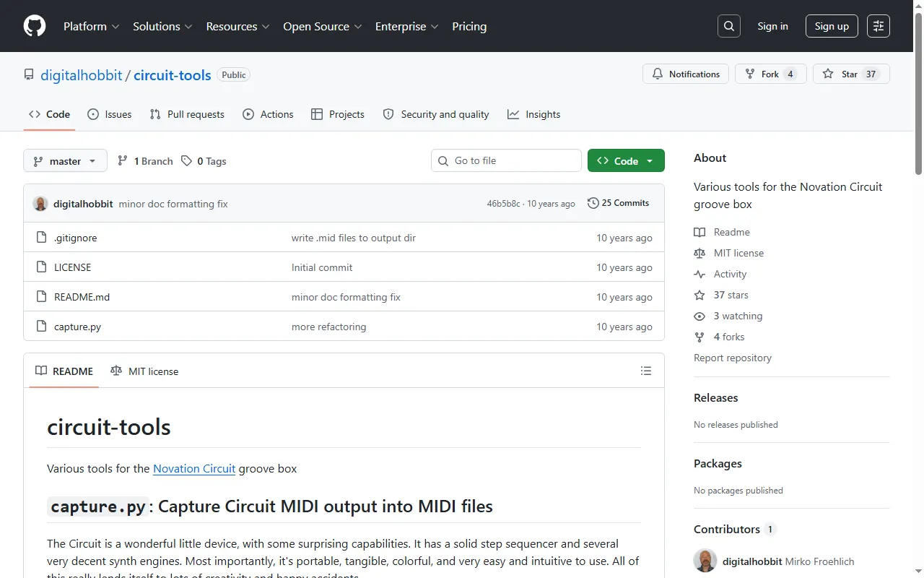Expand the Solutions menu
This screenshot has width=924, height=578.
tap(162, 26)
